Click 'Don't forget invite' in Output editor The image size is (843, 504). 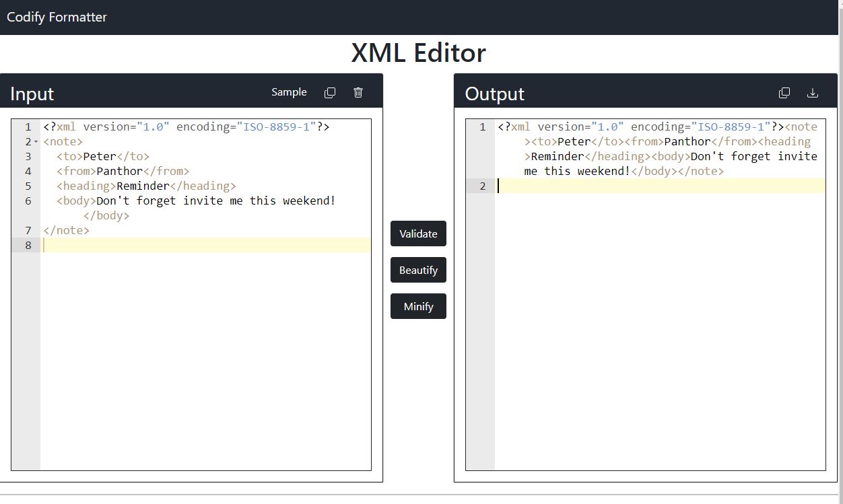click(x=754, y=156)
